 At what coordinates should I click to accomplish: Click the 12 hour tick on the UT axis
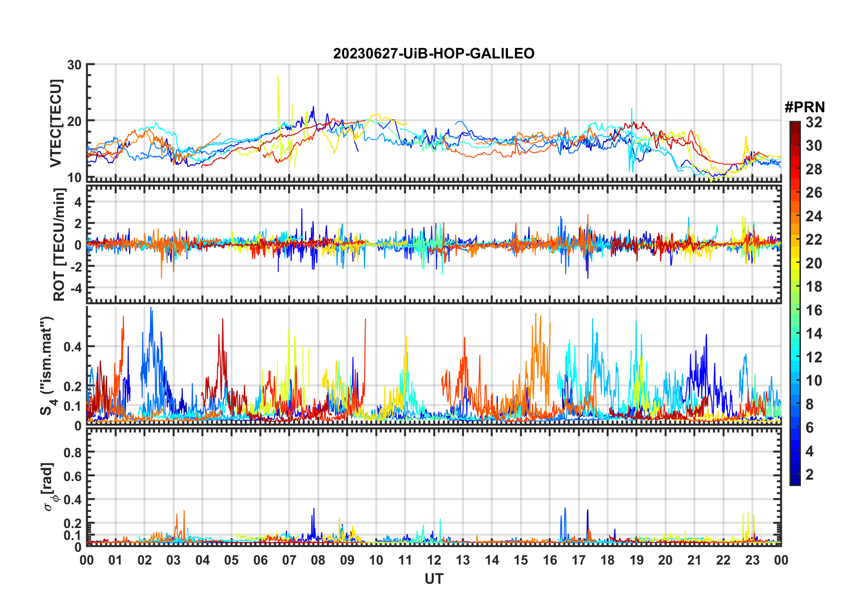pos(434,560)
